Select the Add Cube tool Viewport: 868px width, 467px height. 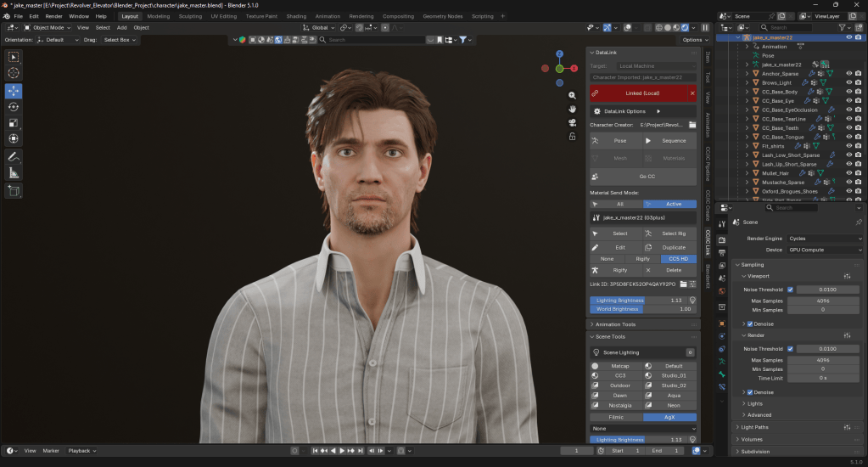[14, 191]
